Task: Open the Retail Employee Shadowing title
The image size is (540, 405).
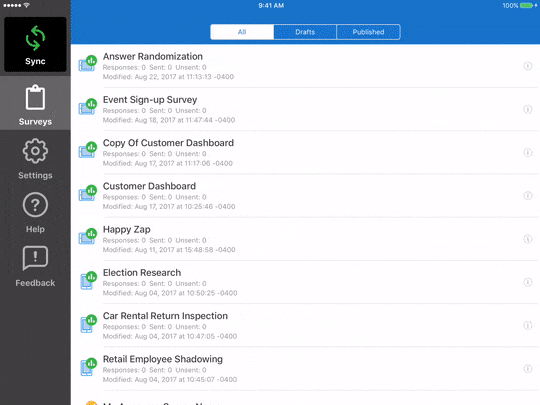Action: tap(163, 359)
